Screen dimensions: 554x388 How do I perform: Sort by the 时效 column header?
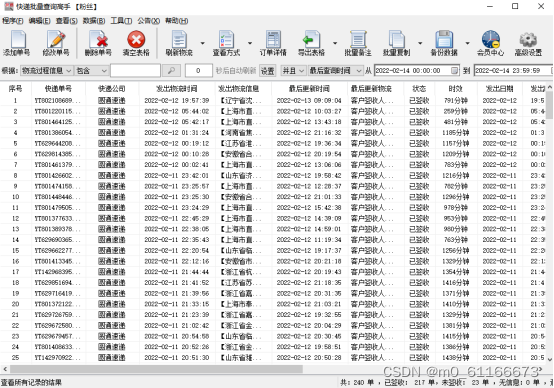456,88
